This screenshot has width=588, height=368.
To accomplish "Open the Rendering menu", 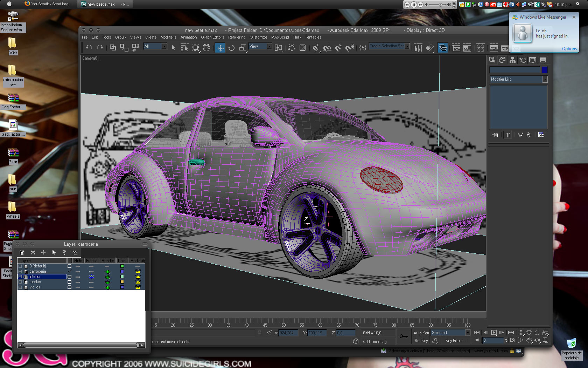I will point(237,37).
